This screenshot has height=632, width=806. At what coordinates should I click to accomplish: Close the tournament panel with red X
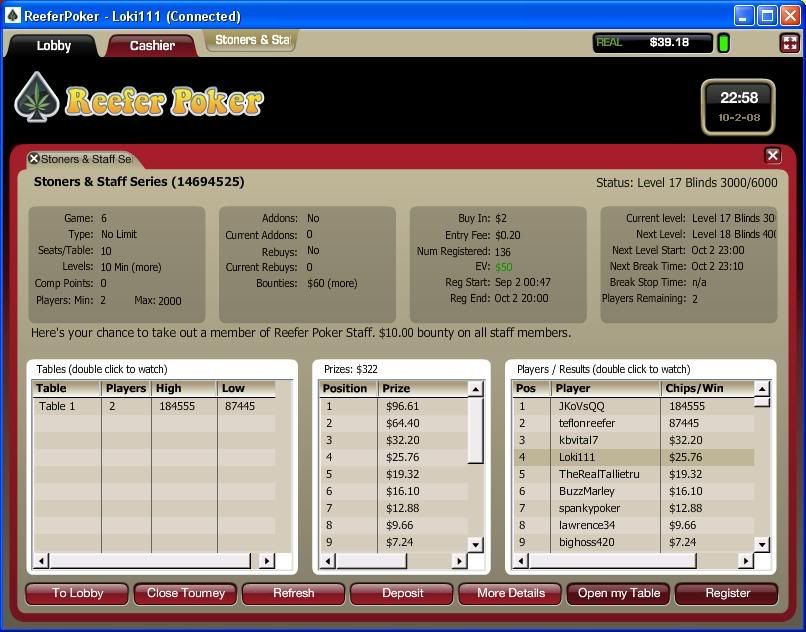tap(772, 155)
